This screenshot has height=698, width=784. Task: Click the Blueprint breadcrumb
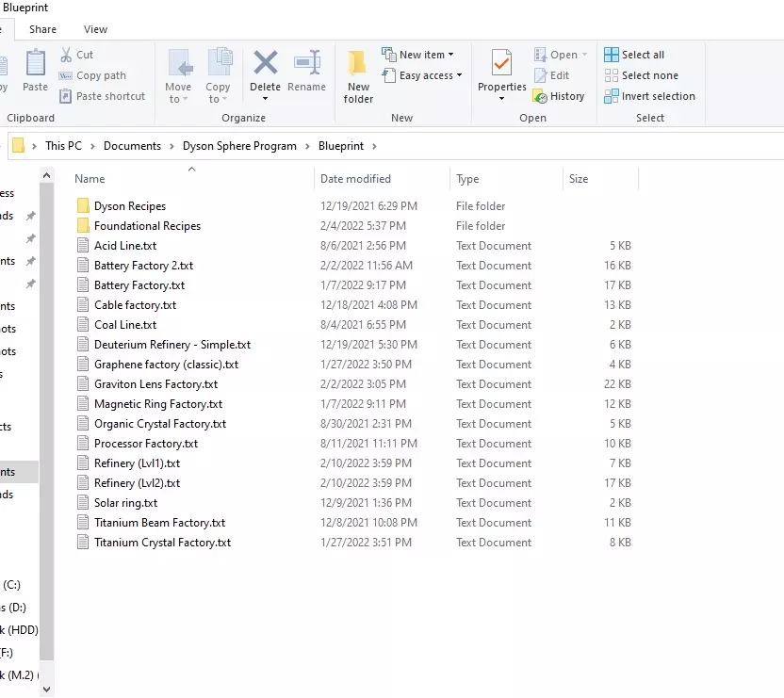point(340,145)
